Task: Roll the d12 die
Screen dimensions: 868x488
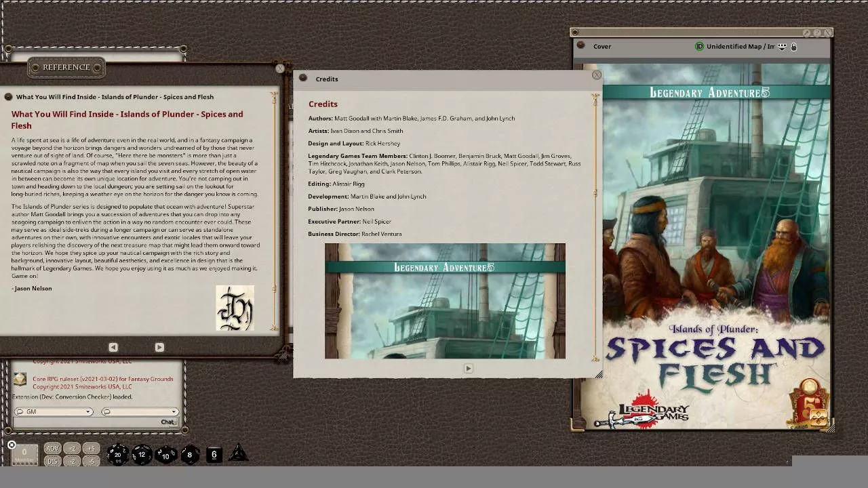Action: pos(141,454)
